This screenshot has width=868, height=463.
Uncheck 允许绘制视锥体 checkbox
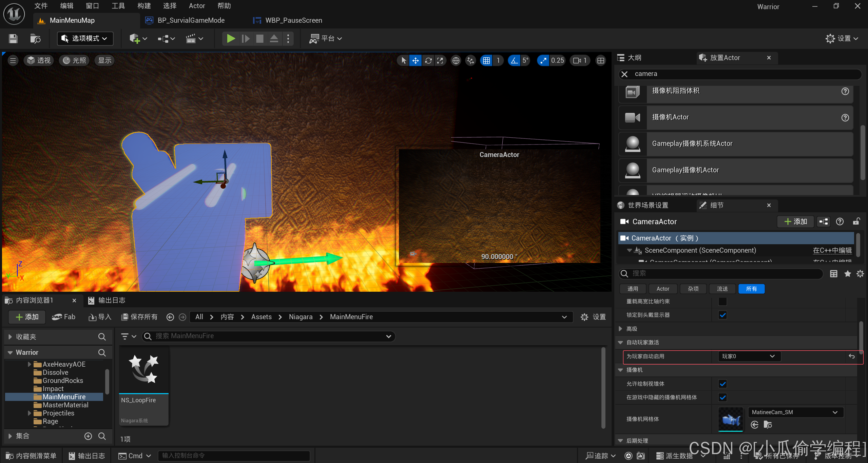722,384
